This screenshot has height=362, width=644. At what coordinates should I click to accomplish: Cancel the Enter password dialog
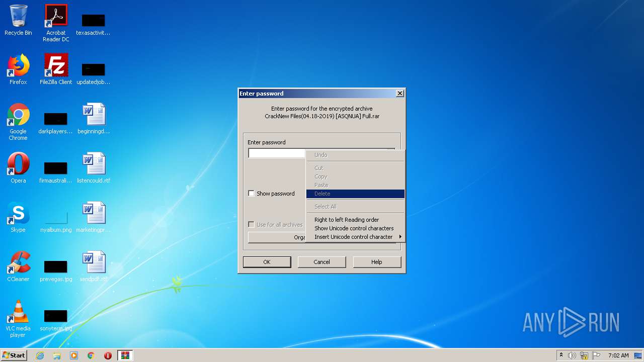tap(321, 262)
